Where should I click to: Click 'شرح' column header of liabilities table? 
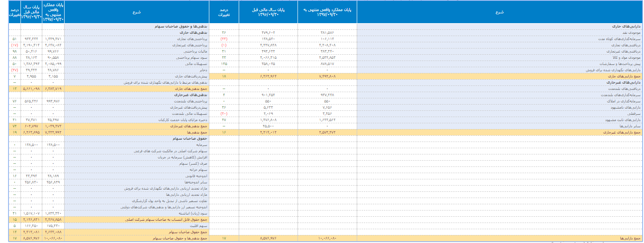137,12
